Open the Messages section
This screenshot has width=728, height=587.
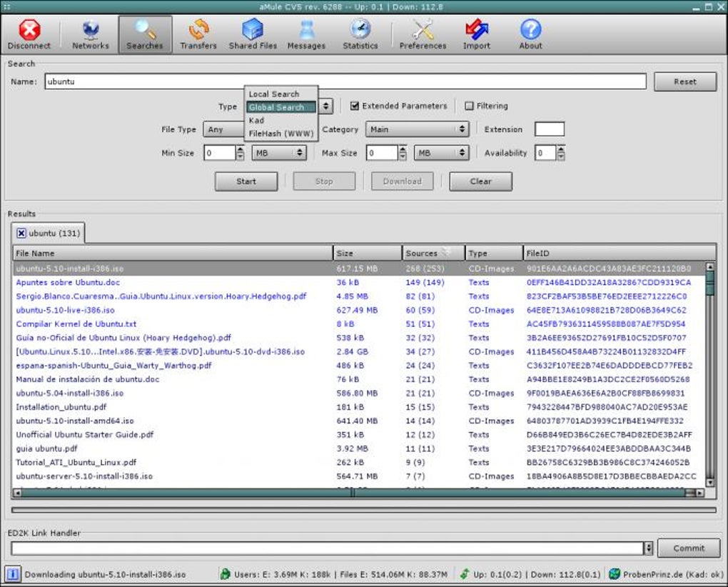pos(306,35)
